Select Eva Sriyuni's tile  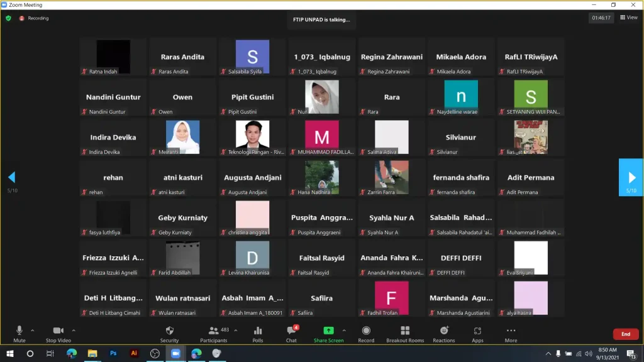point(531,258)
